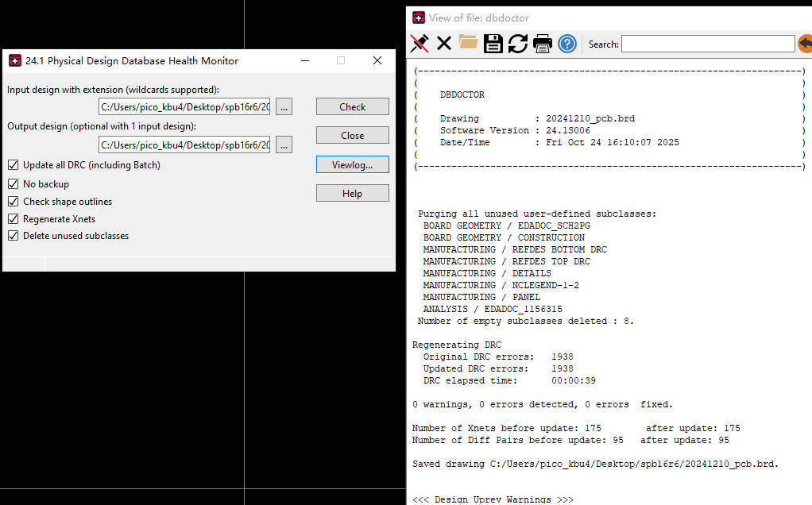The width and height of the screenshot is (812, 505).
Task: Click 'Original DRC errors: 1938' line
Action: tap(498, 357)
